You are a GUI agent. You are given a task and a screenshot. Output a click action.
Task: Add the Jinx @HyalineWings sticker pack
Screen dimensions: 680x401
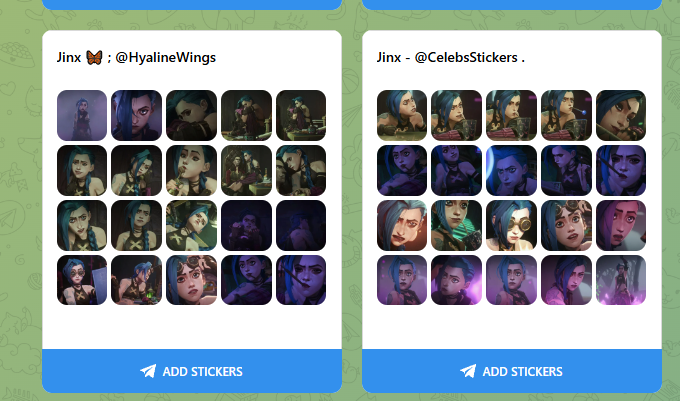(192, 371)
